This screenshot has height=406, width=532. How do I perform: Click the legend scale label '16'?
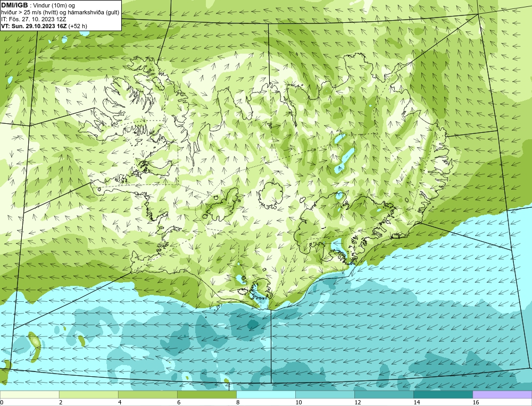point(476,402)
